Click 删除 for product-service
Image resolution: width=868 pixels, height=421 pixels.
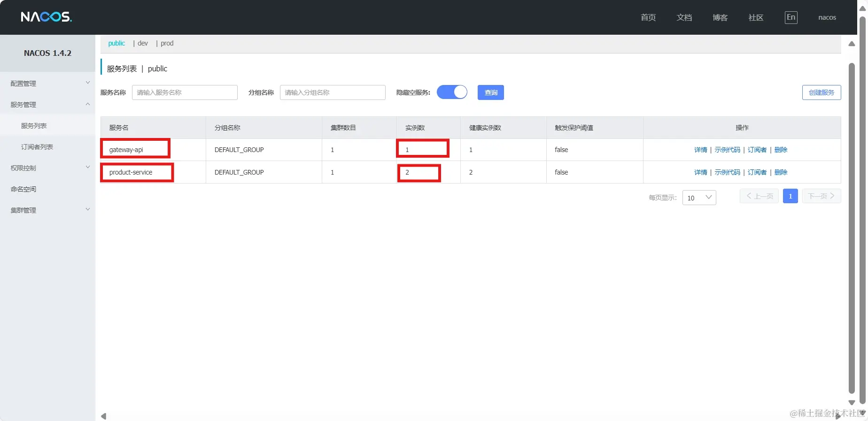click(781, 172)
